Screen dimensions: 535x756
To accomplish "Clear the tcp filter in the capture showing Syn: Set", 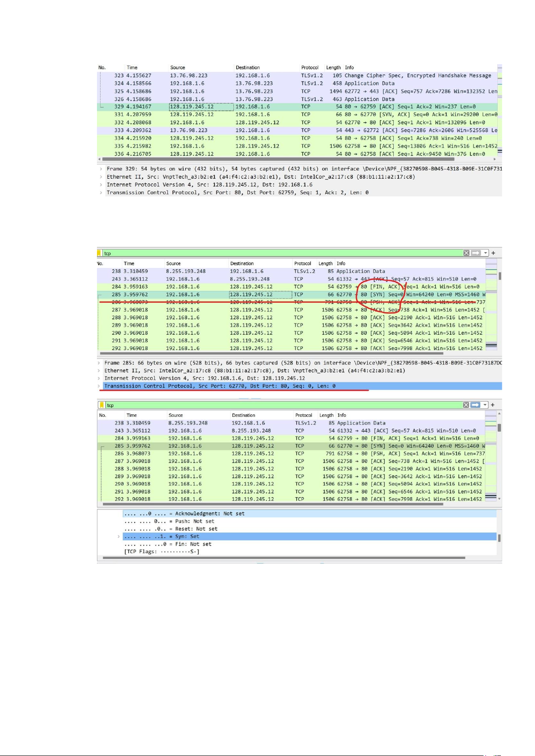I will tap(466, 405).
